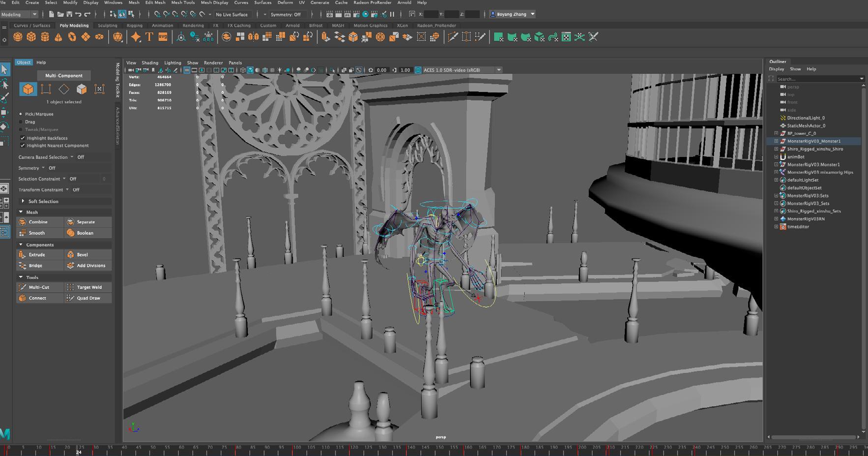Screen dimensions: 868x456
Task: Click the redo arrow icon
Action: 87,14
